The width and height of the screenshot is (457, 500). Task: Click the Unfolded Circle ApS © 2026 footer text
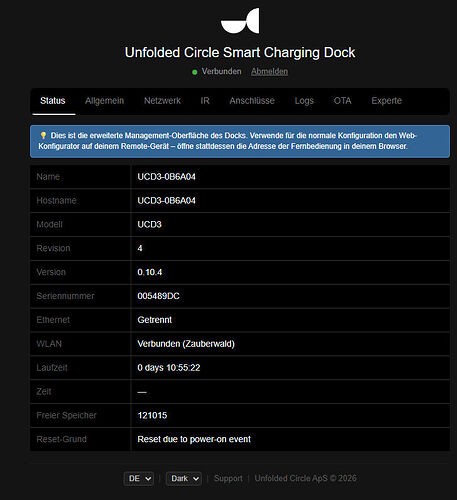(x=306, y=478)
